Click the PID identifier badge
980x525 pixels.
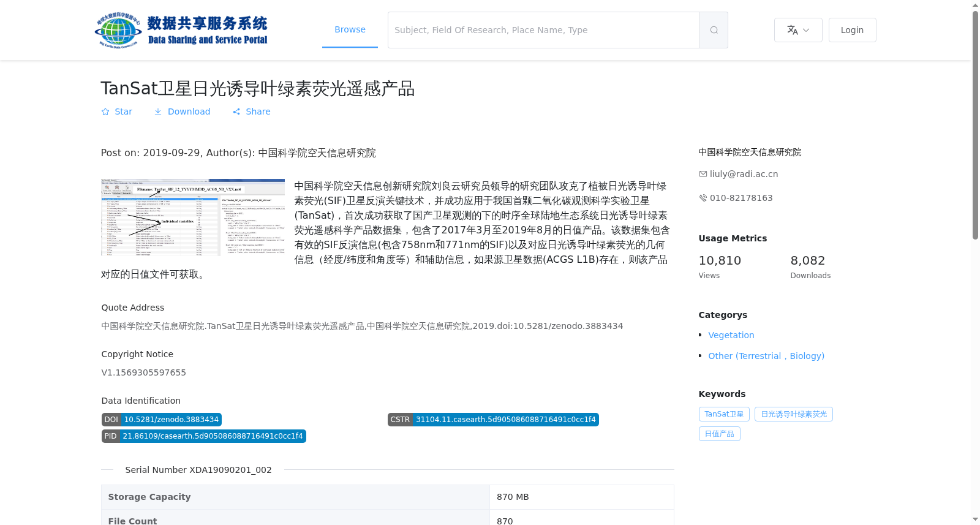203,436
